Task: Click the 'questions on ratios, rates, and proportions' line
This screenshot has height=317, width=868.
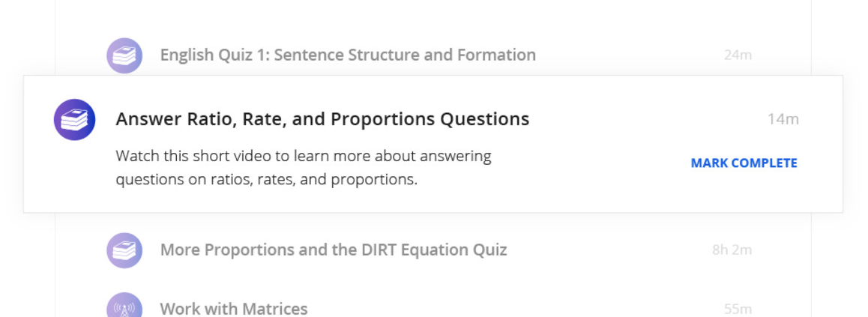Action: (x=266, y=180)
